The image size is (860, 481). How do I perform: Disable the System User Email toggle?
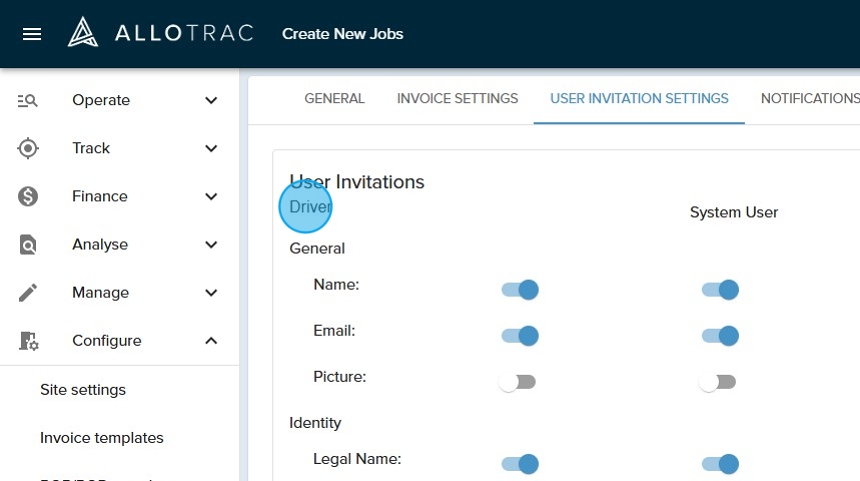point(720,336)
